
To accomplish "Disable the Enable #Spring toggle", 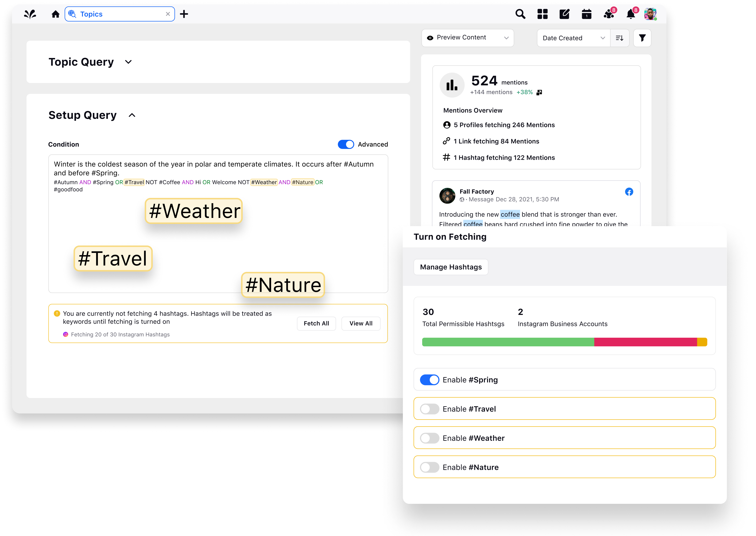I will coord(429,379).
